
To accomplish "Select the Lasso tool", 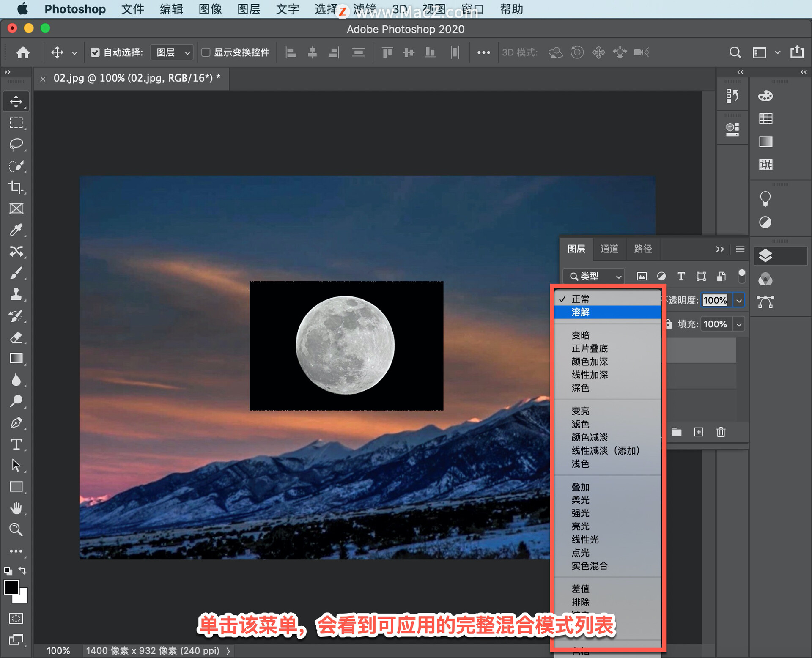I will (x=16, y=144).
